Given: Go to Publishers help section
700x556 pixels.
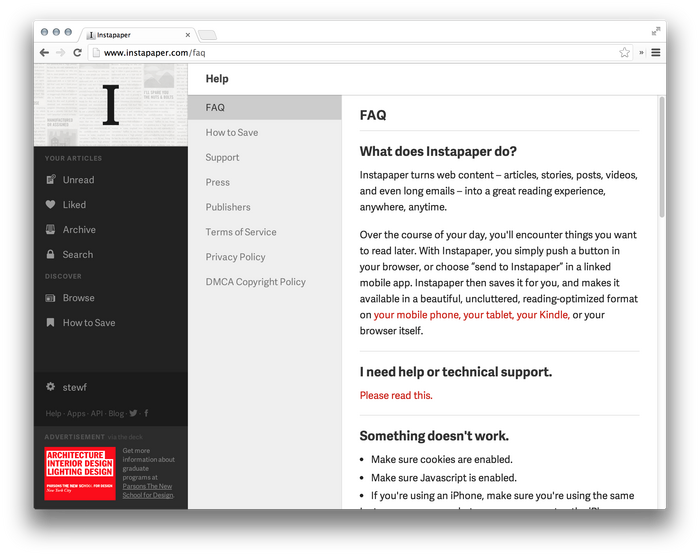Looking at the screenshot, I should click(x=228, y=207).
